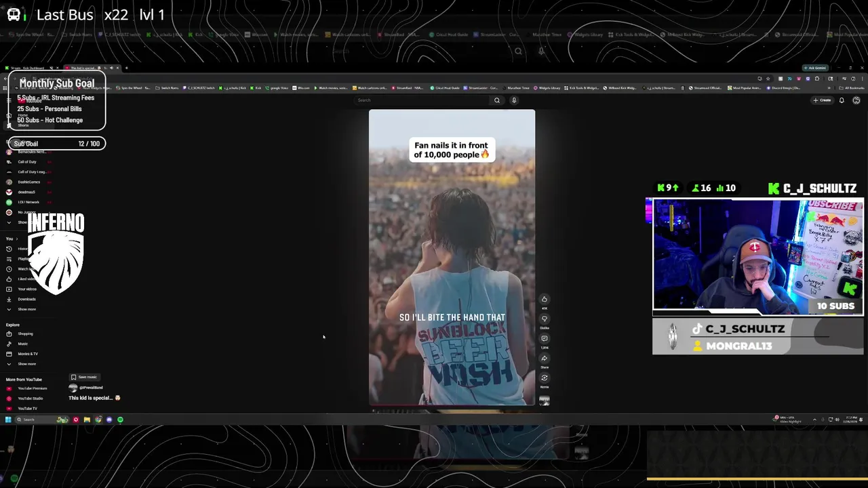Open Shopping under Explore
Viewport: 868px width, 488px height.
tap(25, 334)
